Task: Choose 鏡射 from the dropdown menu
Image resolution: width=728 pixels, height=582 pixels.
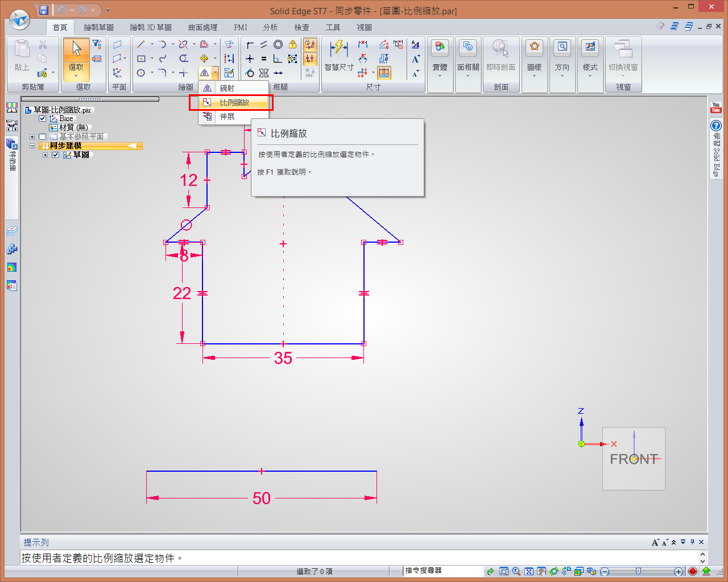Action: (233, 88)
